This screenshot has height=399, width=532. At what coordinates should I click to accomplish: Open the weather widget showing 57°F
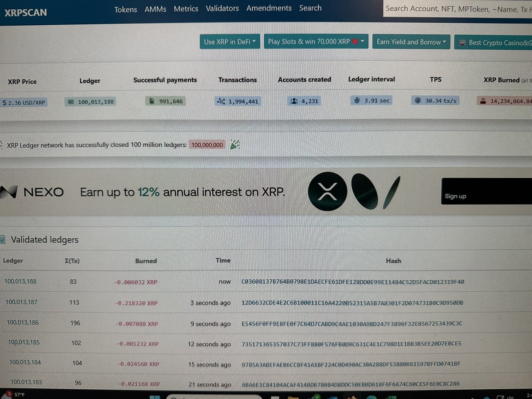pos(14,394)
